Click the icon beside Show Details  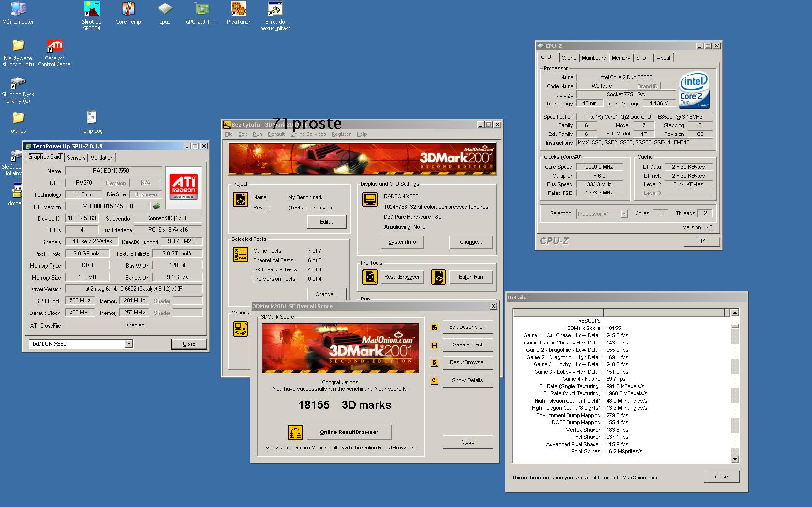click(x=435, y=381)
